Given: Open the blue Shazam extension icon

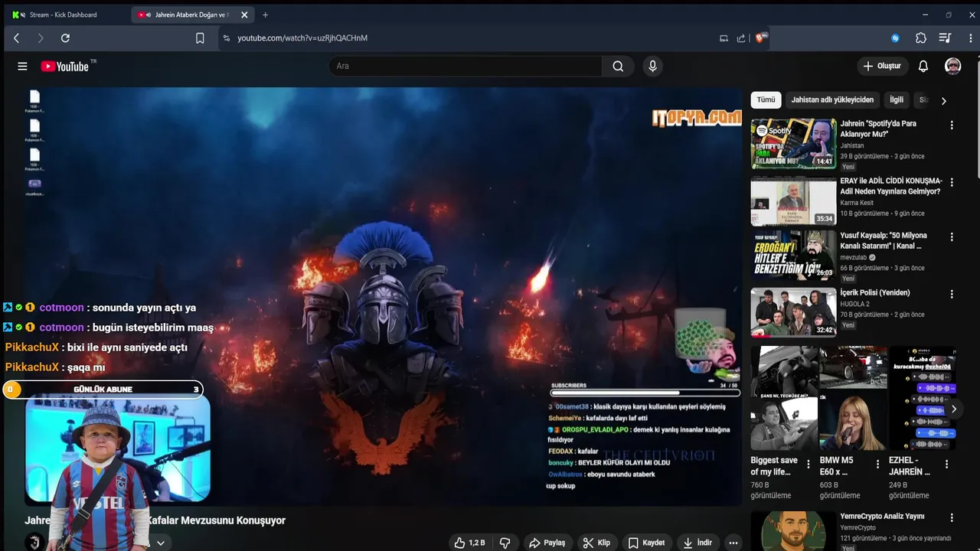Looking at the screenshot, I should click(x=895, y=37).
